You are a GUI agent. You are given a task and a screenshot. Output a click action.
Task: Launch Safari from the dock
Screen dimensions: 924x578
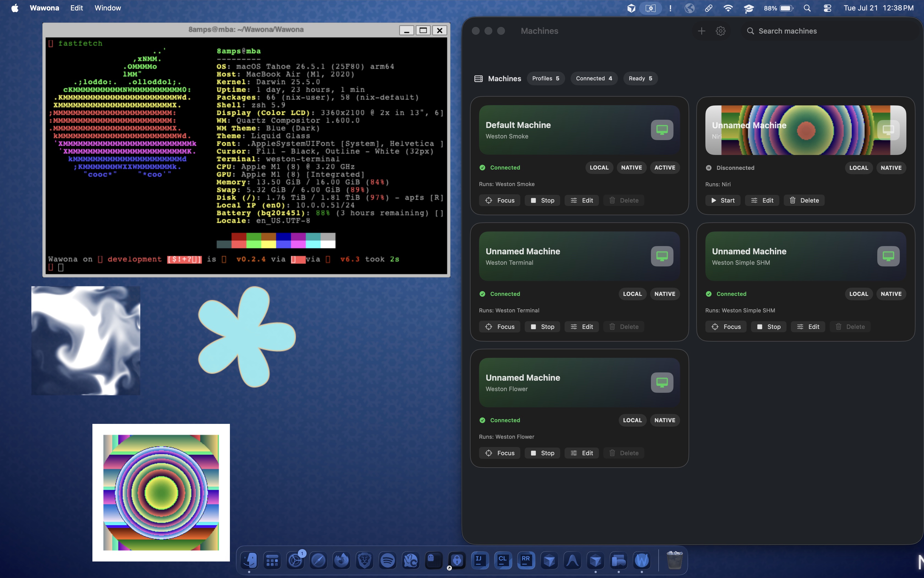pyautogui.click(x=318, y=560)
